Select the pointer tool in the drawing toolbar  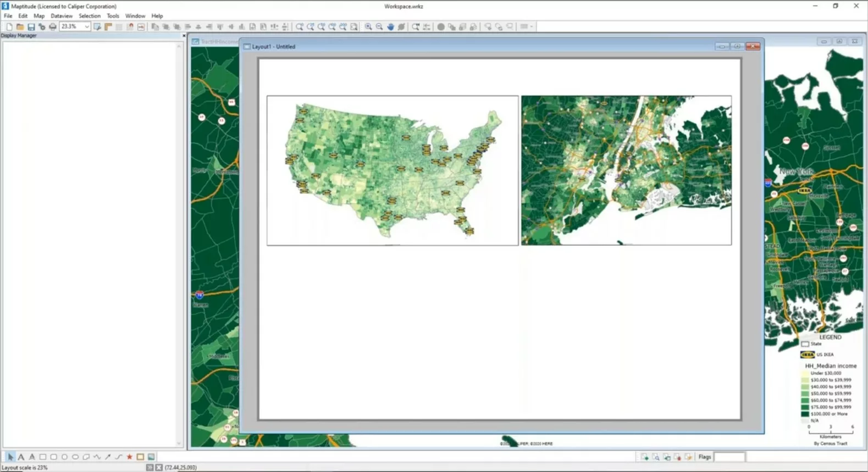tap(10, 457)
